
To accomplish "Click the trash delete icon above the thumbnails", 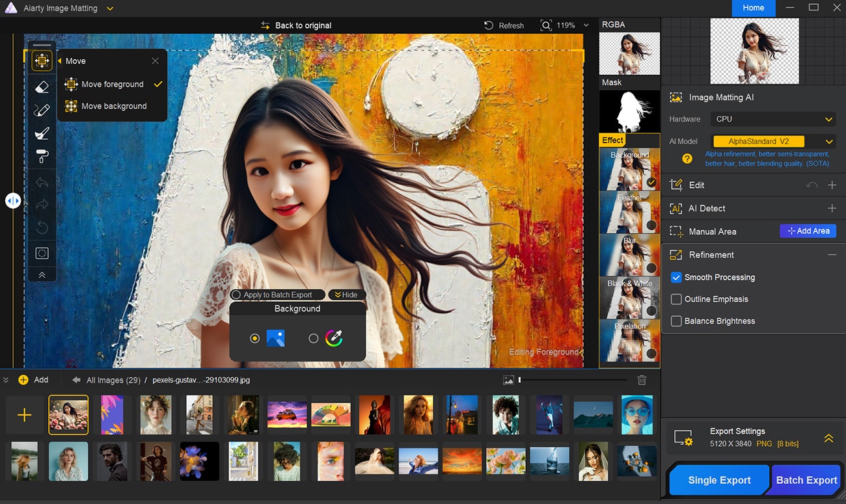I will pos(642,380).
